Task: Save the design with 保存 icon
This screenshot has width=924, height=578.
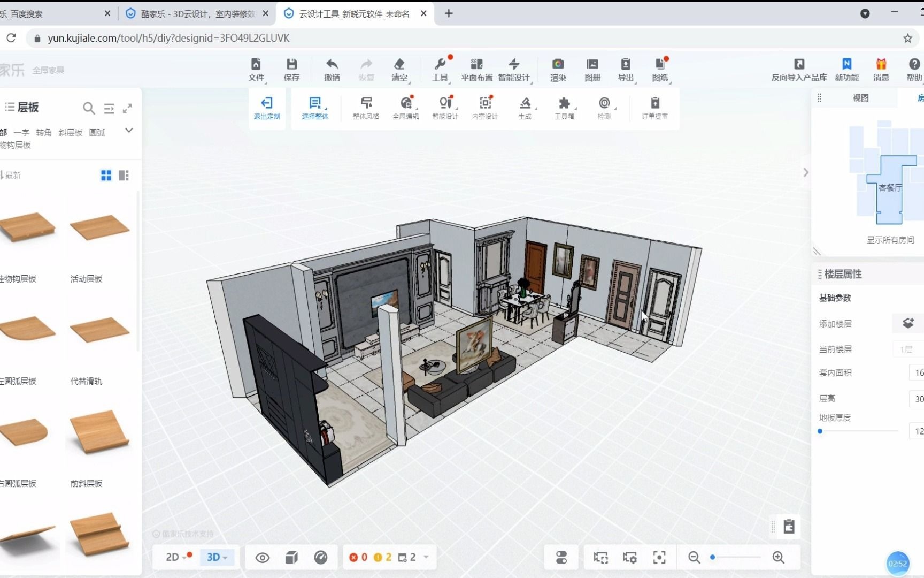Action: click(x=291, y=70)
